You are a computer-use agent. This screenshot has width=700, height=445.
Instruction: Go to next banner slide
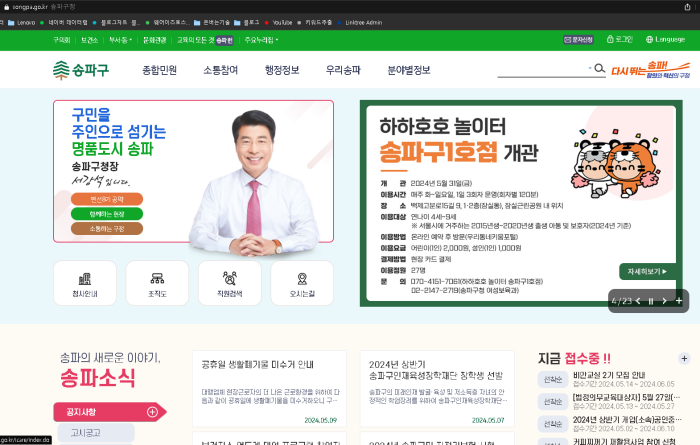(x=664, y=301)
